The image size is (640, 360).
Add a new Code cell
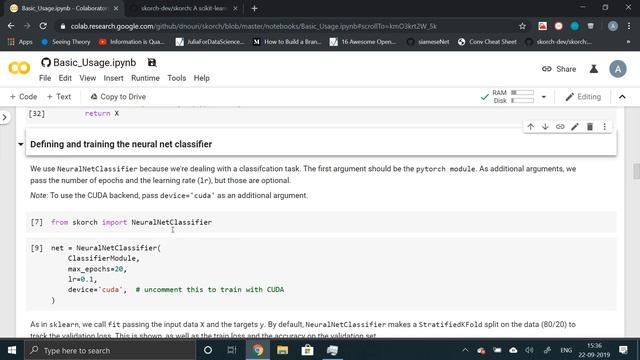pos(23,97)
